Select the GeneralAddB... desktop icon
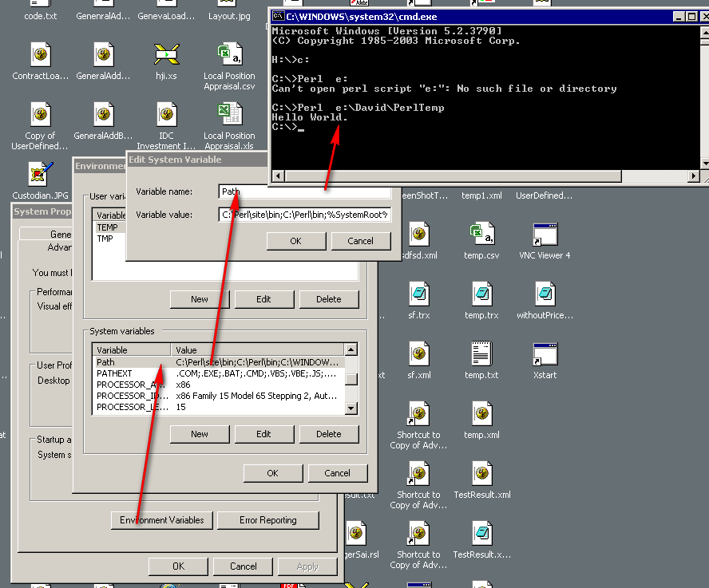Image resolution: width=709 pixels, height=588 pixels. point(103,114)
